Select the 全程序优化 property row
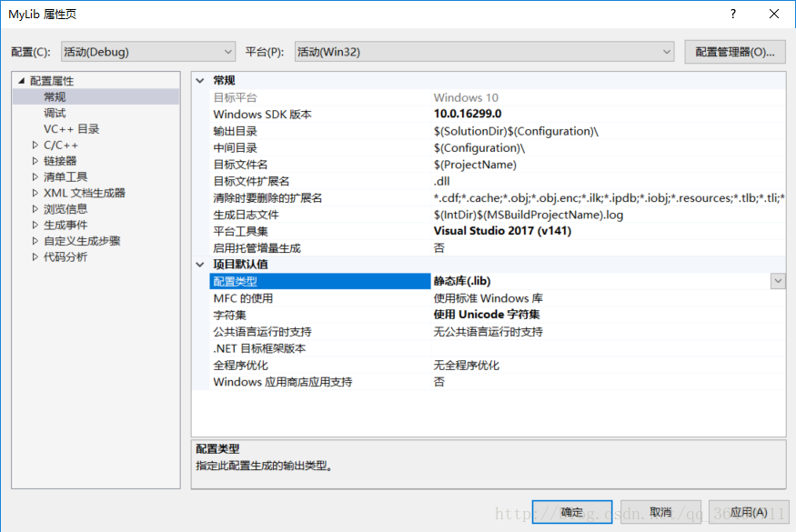 pos(498,365)
